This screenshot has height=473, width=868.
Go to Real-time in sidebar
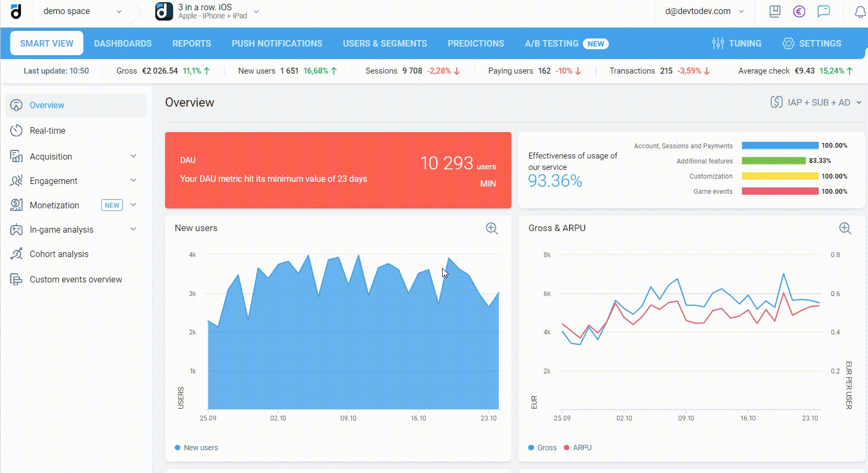coord(48,130)
